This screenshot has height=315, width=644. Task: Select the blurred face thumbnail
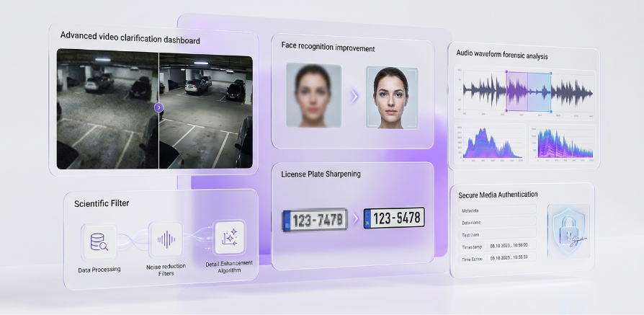[x=314, y=95]
